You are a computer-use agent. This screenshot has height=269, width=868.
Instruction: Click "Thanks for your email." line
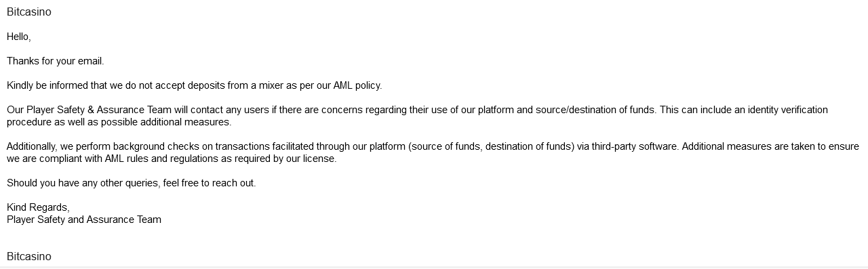(56, 61)
